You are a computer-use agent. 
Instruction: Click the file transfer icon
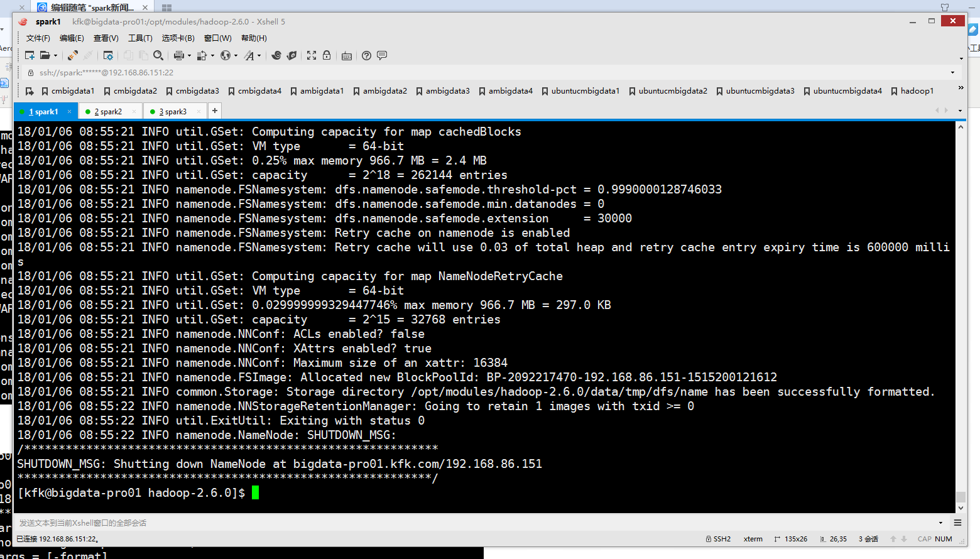202,55
